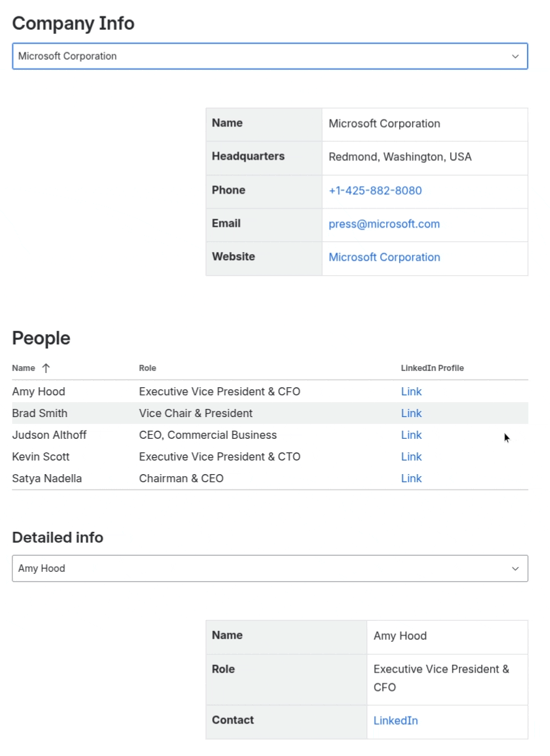Click the Company Info heading

pyautogui.click(x=73, y=23)
